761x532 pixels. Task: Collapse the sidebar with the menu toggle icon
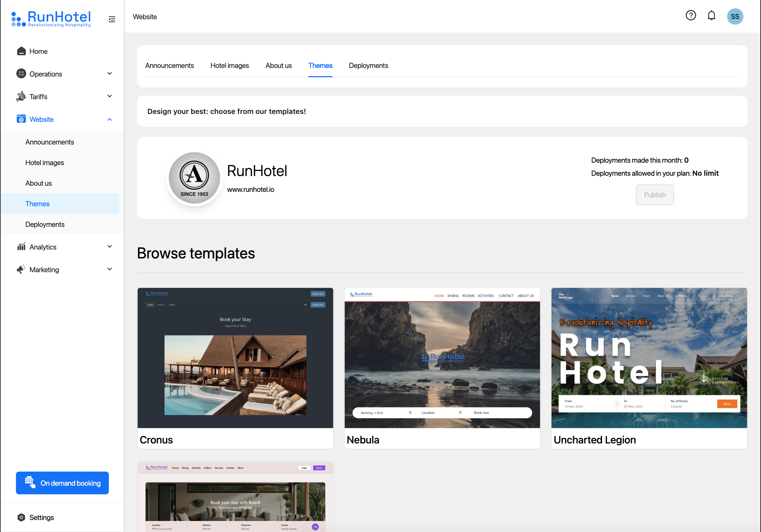pyautogui.click(x=112, y=19)
